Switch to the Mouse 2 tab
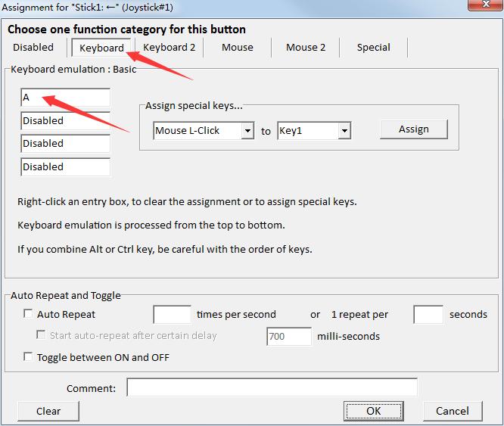 click(x=306, y=47)
